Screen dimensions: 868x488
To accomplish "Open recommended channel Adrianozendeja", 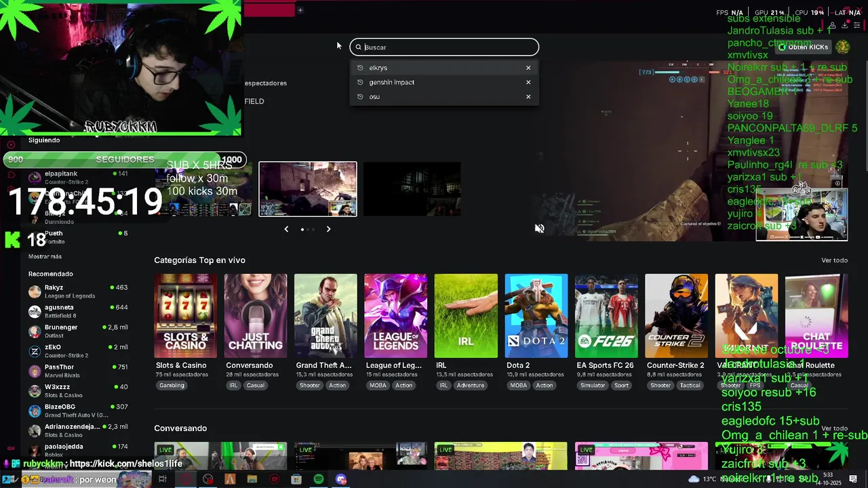I will pyautogui.click(x=78, y=430).
